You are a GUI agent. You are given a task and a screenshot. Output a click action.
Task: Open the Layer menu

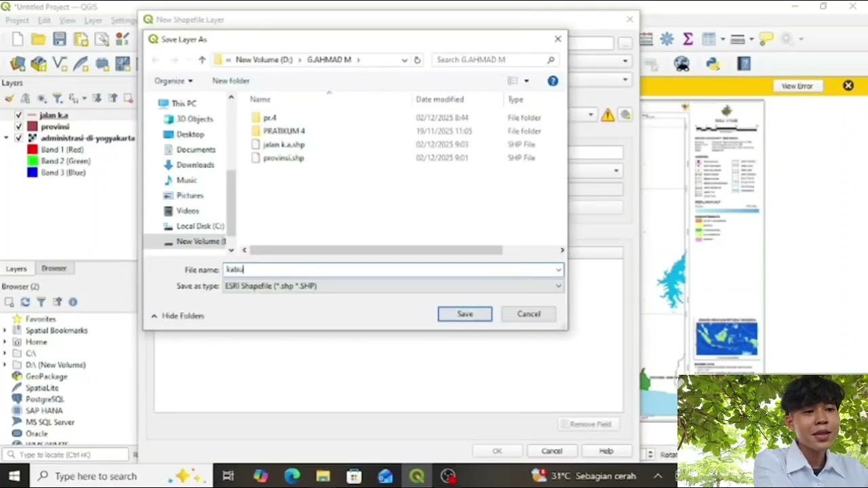tap(93, 21)
